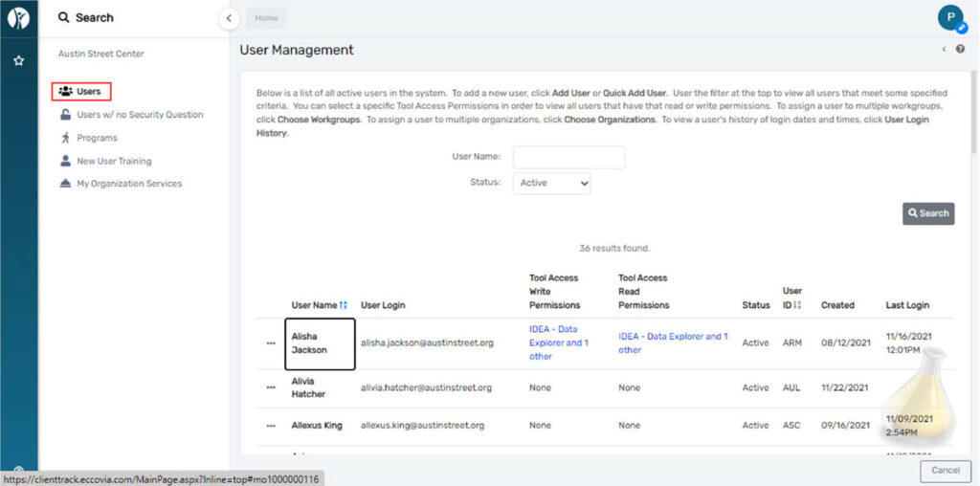The height and width of the screenshot is (486, 980).
Task: Click the Users group icon
Action: point(65,91)
